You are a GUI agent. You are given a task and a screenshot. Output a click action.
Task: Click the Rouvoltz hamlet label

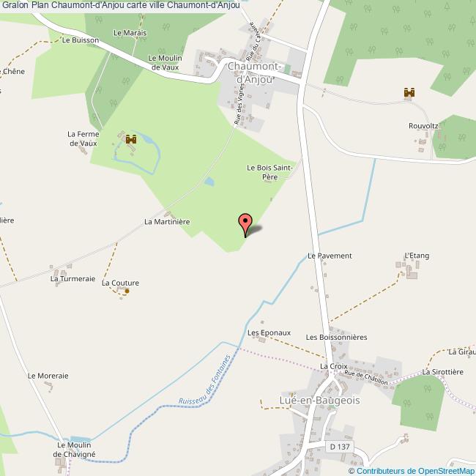pyautogui.click(x=423, y=126)
